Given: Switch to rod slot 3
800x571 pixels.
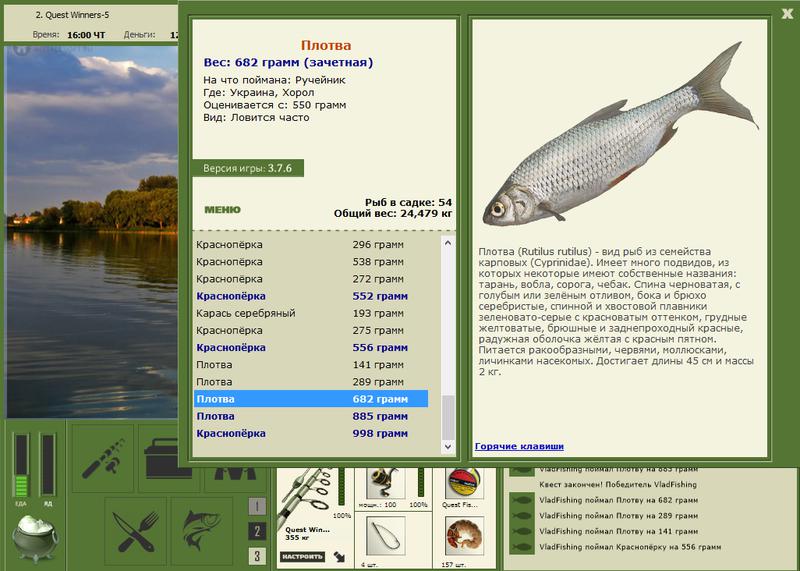Looking at the screenshot, I should (x=257, y=556).
